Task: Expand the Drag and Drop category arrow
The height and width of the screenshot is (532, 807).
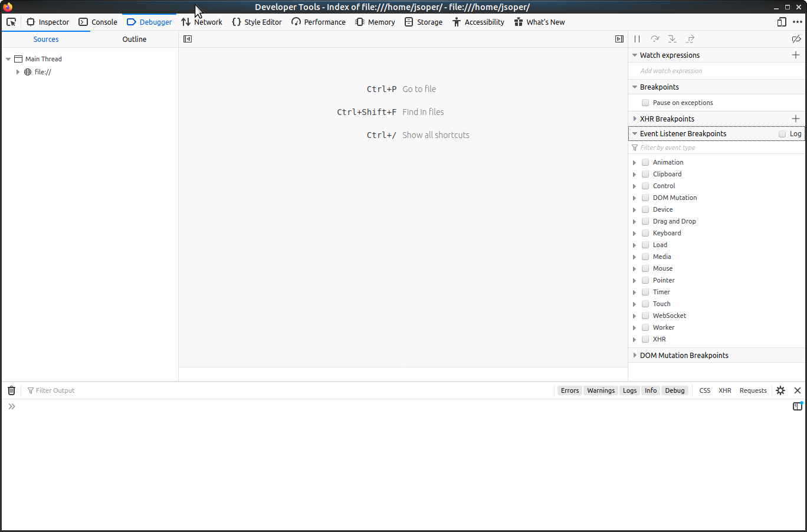Action: tap(635, 222)
